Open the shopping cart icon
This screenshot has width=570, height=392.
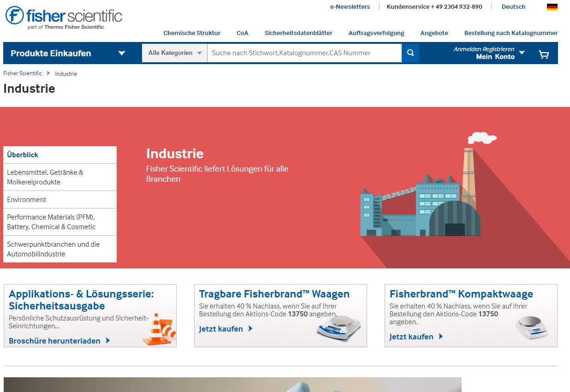tap(544, 54)
